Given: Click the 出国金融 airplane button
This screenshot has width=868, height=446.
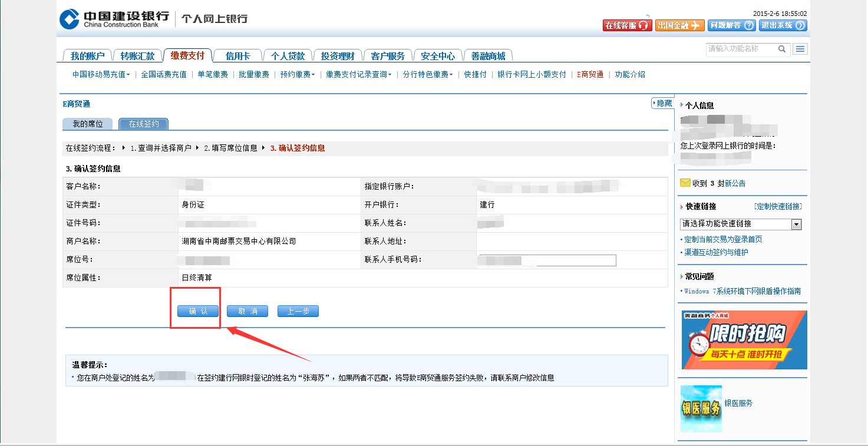Looking at the screenshot, I should coord(679,25).
